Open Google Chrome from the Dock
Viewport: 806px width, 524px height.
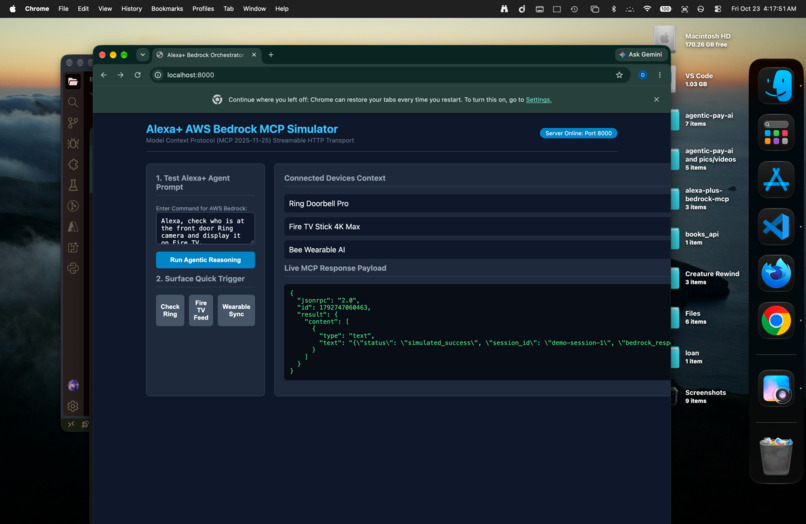(776, 321)
